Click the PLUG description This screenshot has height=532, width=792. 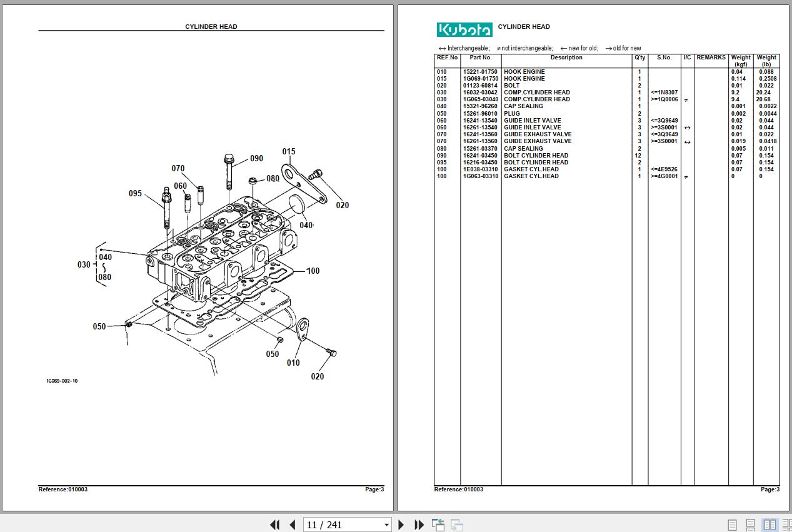click(512, 114)
